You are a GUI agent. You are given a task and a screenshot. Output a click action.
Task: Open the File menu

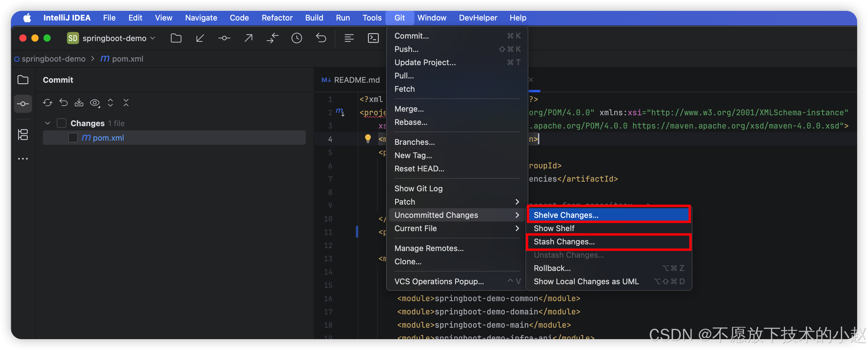tap(109, 18)
